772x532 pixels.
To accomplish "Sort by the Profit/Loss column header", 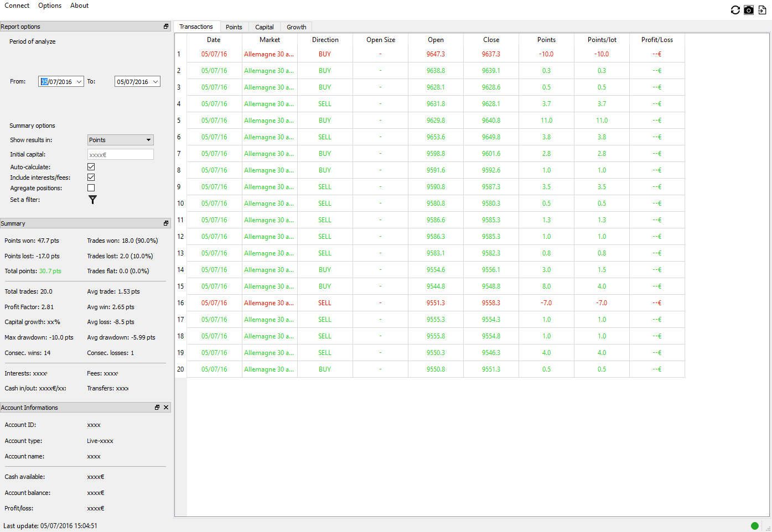I will 657,40.
